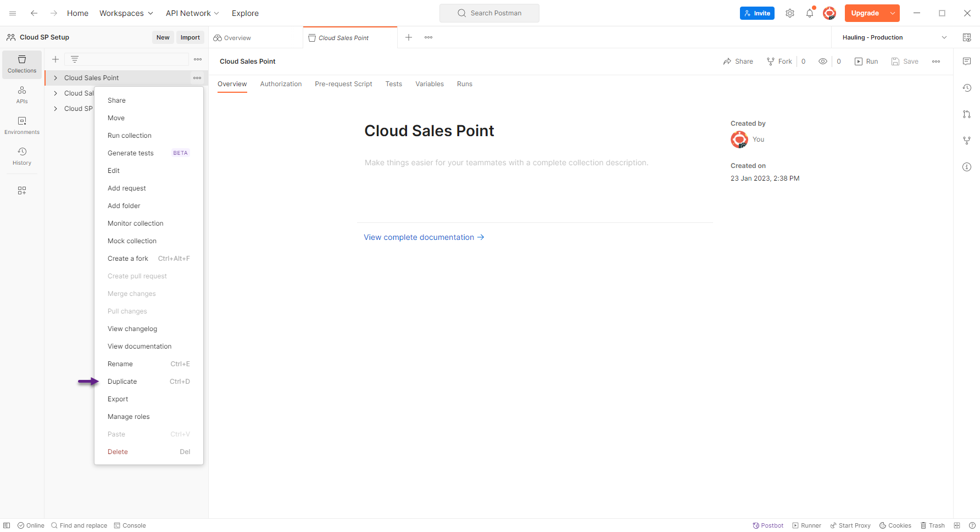Open collection header three-dot options
The image size is (980, 532).
(x=936, y=61)
